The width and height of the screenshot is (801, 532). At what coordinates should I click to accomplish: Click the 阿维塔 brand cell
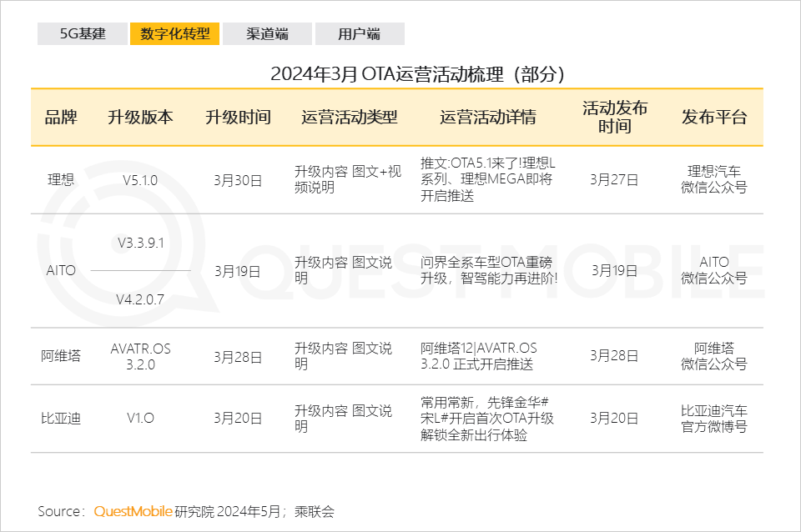tap(61, 356)
